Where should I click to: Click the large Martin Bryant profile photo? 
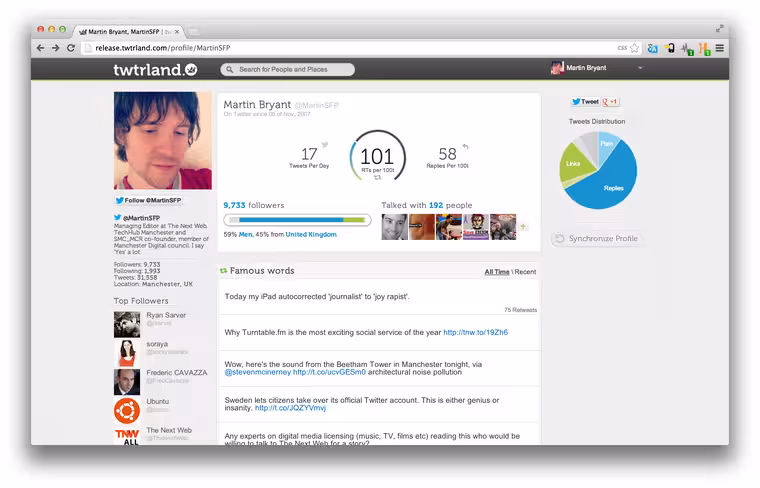coord(163,141)
